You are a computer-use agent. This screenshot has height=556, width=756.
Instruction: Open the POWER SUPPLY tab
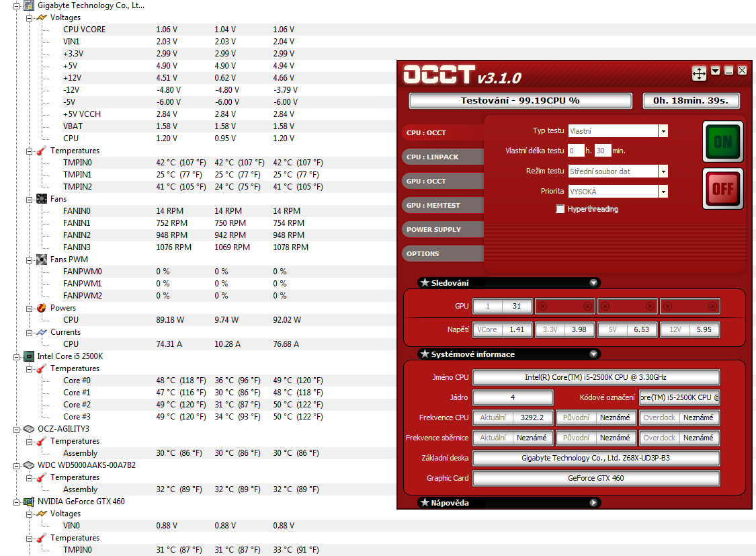(442, 229)
